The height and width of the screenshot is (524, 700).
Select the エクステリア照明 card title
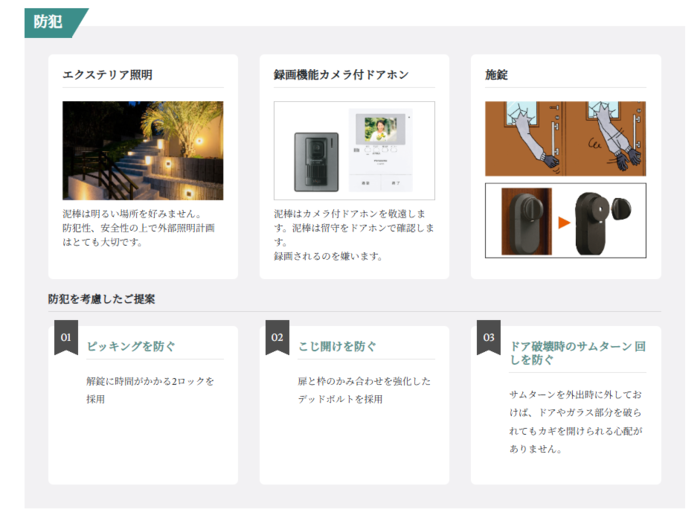[107, 75]
